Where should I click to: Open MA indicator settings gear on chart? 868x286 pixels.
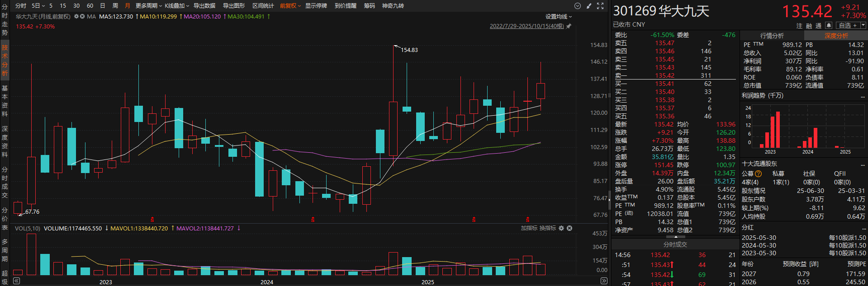pyautogui.click(x=76, y=16)
